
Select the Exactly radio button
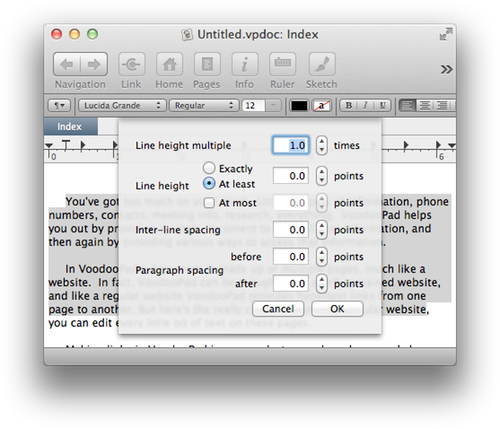pos(209,168)
